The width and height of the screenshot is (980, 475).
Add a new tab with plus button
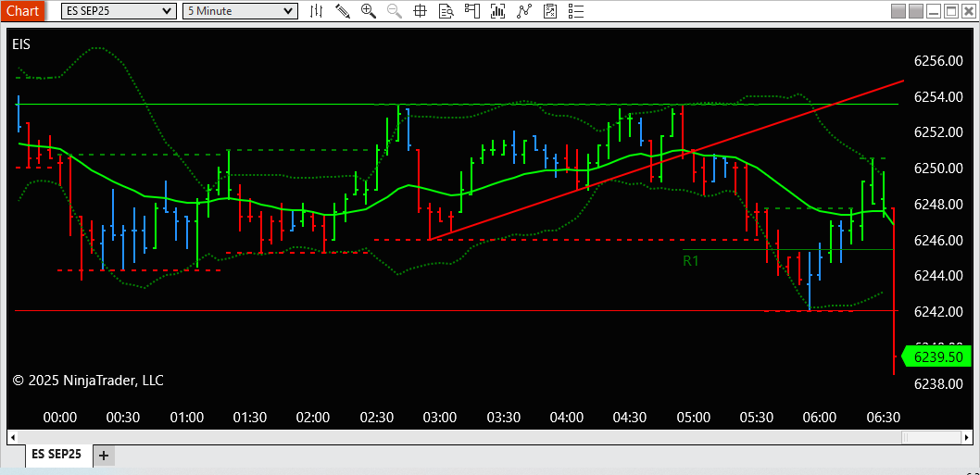[104, 456]
